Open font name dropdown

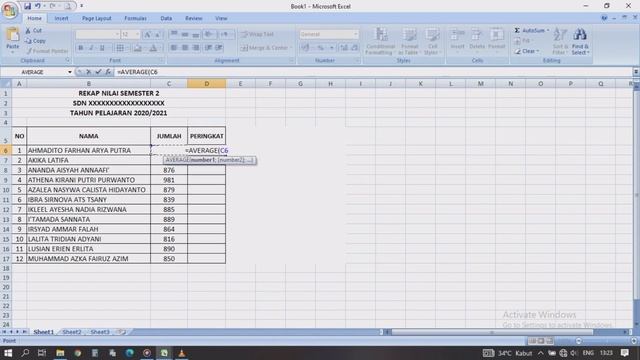pos(117,34)
